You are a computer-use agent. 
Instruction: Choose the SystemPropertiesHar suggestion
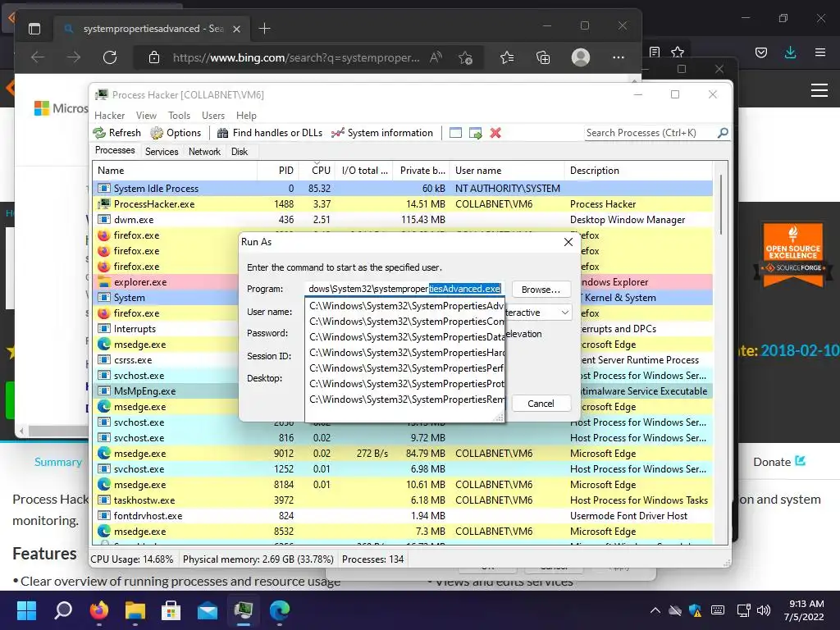(x=405, y=353)
